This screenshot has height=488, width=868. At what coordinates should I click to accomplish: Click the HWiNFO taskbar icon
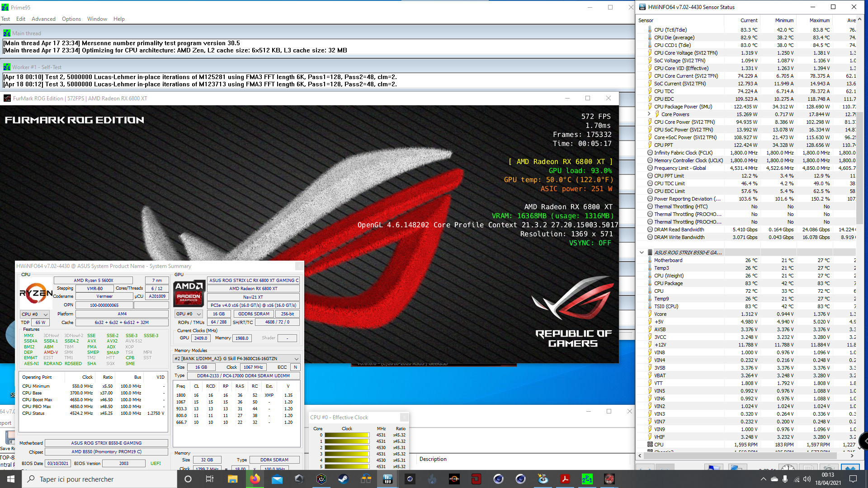[388, 479]
